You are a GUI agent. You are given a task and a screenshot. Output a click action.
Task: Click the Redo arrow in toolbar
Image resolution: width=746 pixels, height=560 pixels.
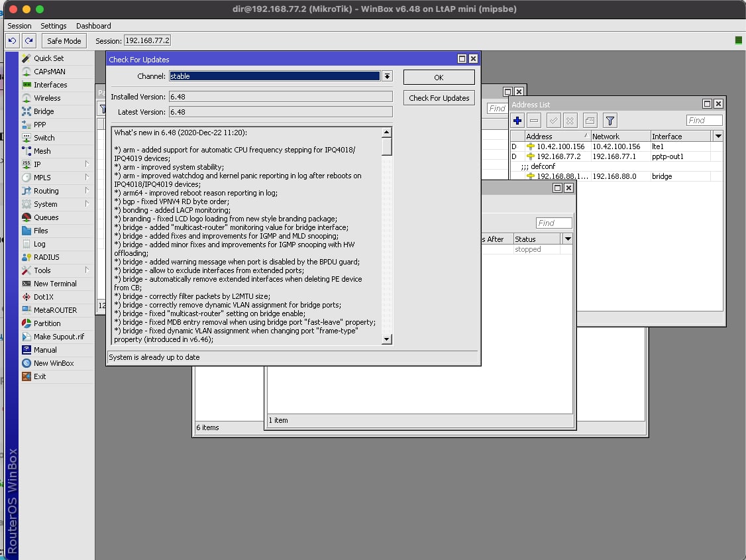coord(29,41)
